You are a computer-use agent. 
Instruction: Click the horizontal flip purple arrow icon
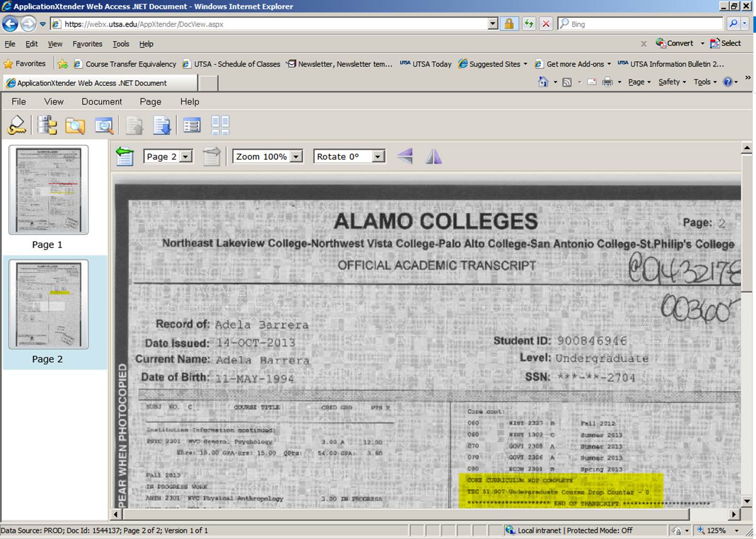tap(405, 156)
